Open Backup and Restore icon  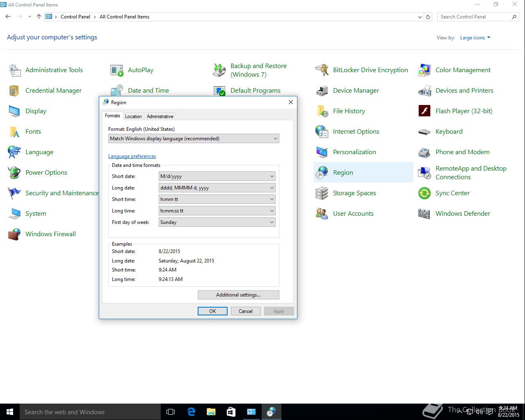click(219, 70)
